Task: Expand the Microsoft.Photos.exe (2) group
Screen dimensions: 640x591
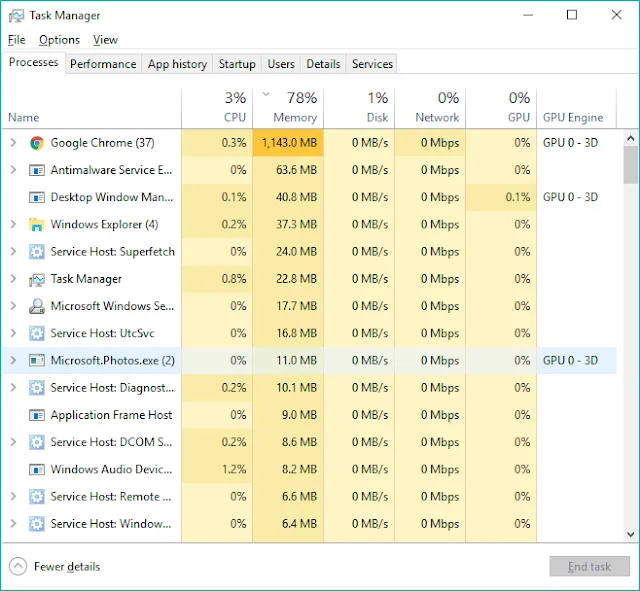Action: [13, 360]
